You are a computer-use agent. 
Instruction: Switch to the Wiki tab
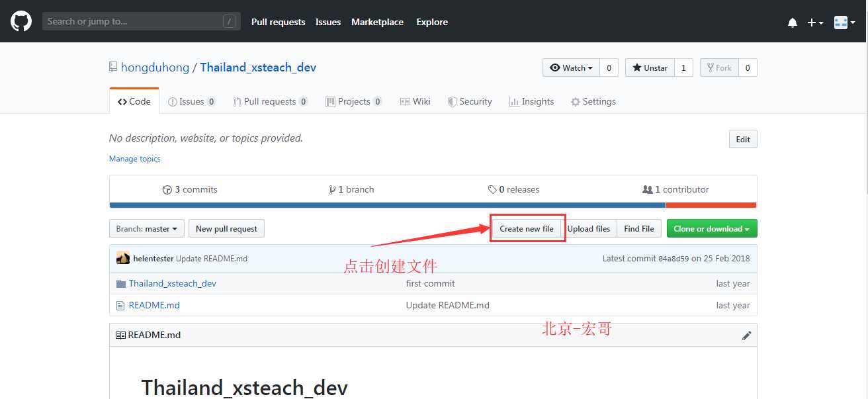[x=415, y=101]
